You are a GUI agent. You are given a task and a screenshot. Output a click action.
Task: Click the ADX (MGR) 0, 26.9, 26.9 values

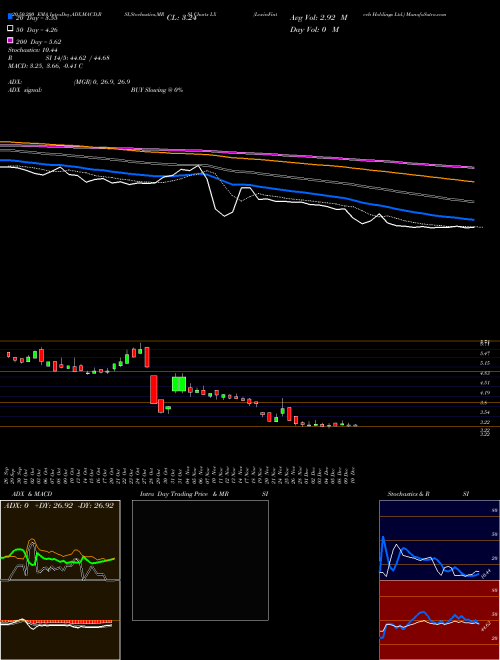pyautogui.click(x=101, y=82)
